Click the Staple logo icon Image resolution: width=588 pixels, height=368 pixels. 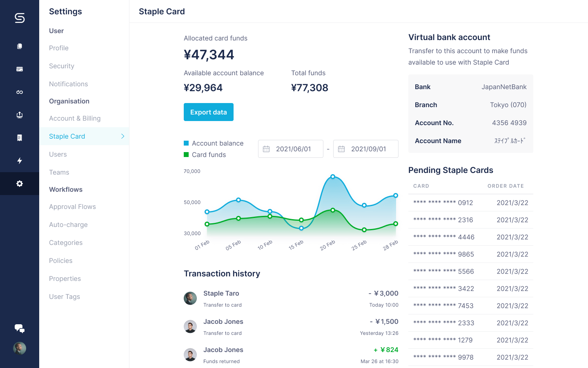tap(19, 18)
